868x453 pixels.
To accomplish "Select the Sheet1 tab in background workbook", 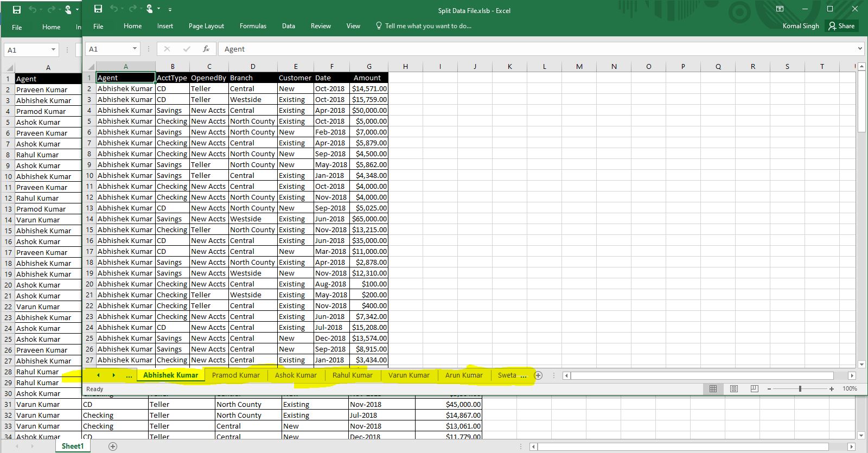I will 73,446.
